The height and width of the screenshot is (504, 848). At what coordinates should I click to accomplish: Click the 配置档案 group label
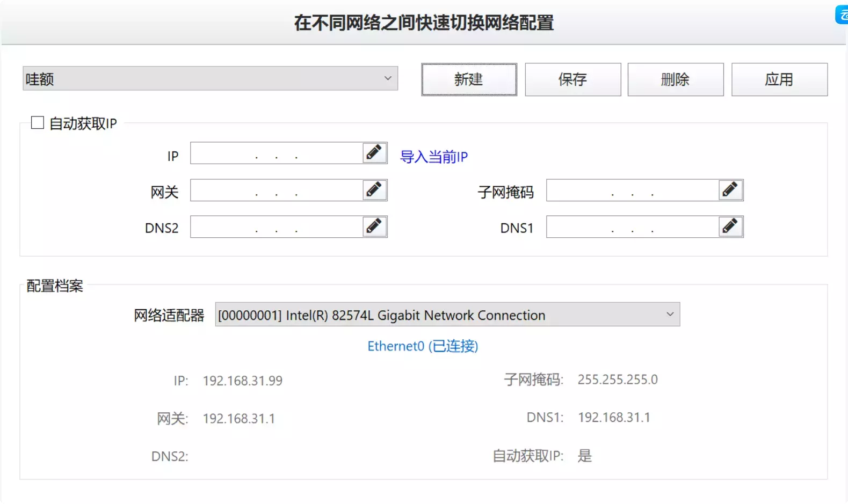[x=55, y=286]
